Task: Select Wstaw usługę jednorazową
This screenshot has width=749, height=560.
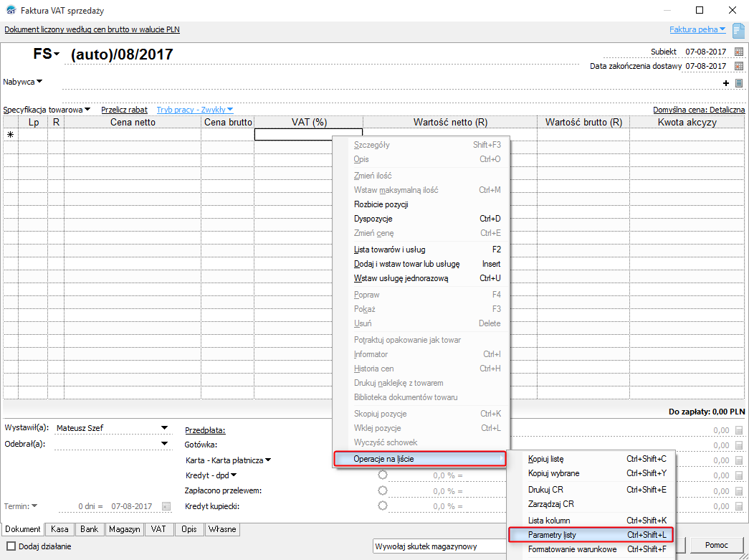Action: (421, 278)
